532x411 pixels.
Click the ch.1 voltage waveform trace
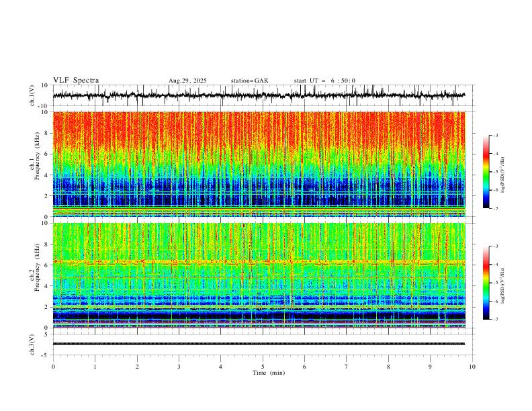[x=259, y=95]
